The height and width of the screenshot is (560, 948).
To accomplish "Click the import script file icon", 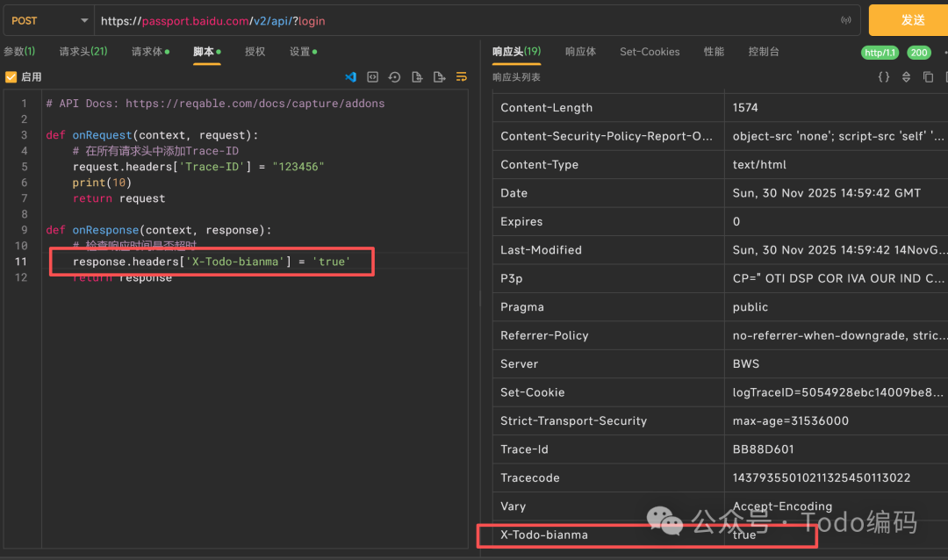I will tap(416, 76).
